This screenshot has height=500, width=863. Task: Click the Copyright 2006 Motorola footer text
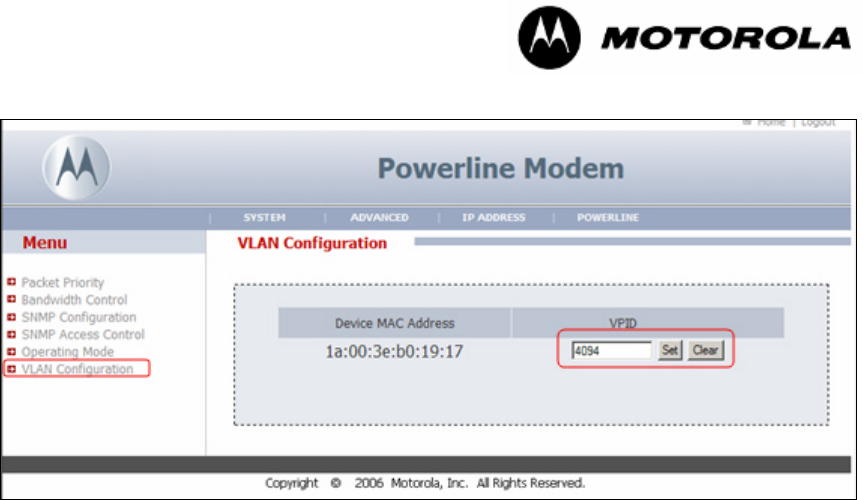[424, 483]
